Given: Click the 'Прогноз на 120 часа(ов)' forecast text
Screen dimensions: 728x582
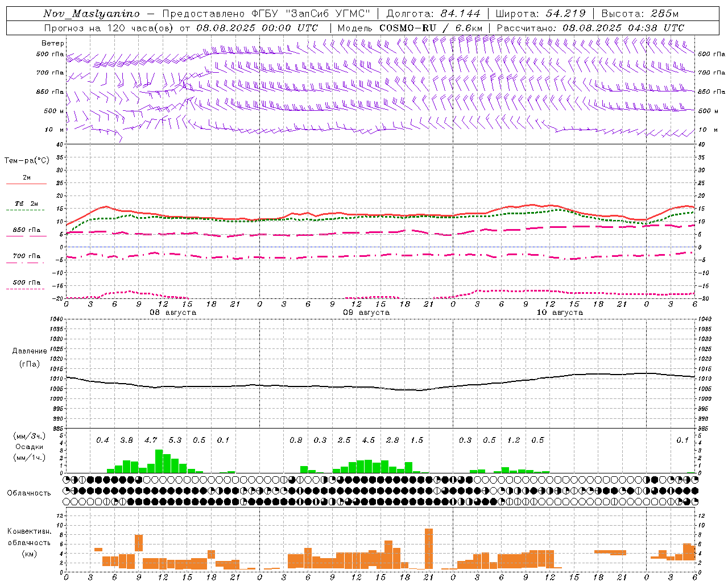Looking at the screenshot, I should coord(109,28).
